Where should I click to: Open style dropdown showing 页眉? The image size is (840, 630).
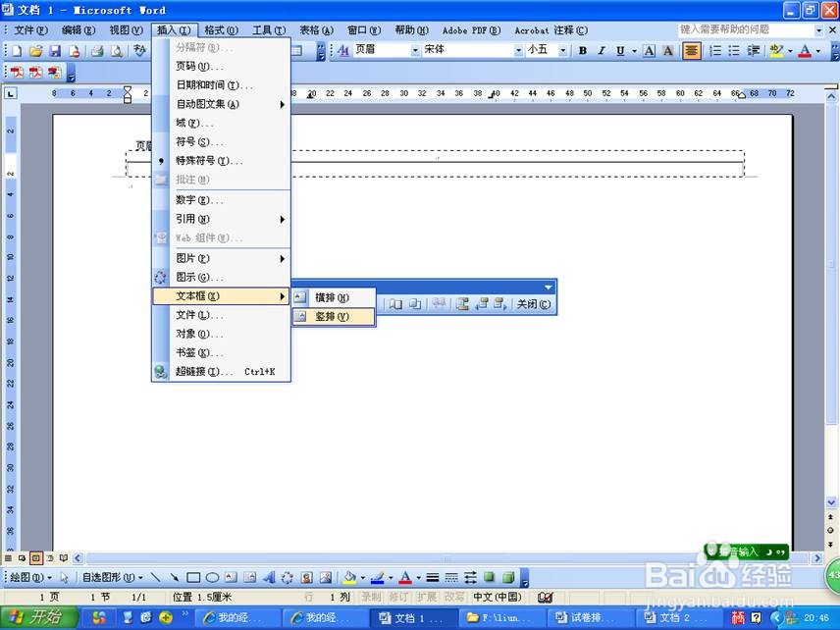coord(415,50)
